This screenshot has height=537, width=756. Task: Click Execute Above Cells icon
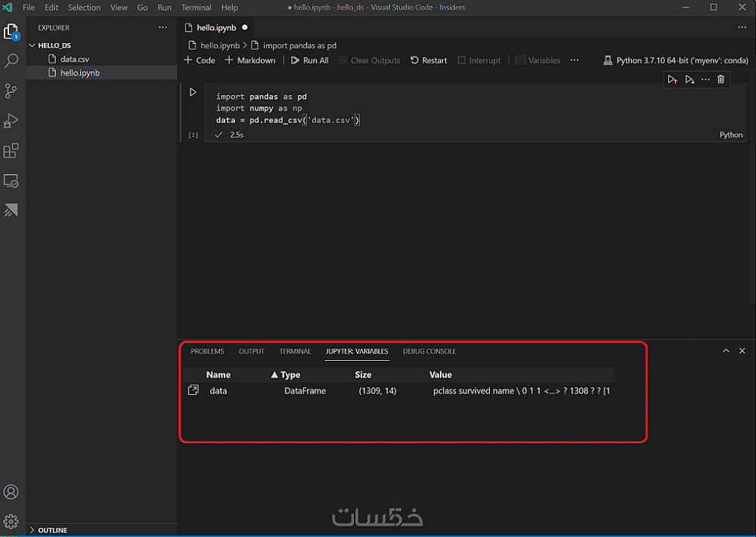[x=672, y=79]
